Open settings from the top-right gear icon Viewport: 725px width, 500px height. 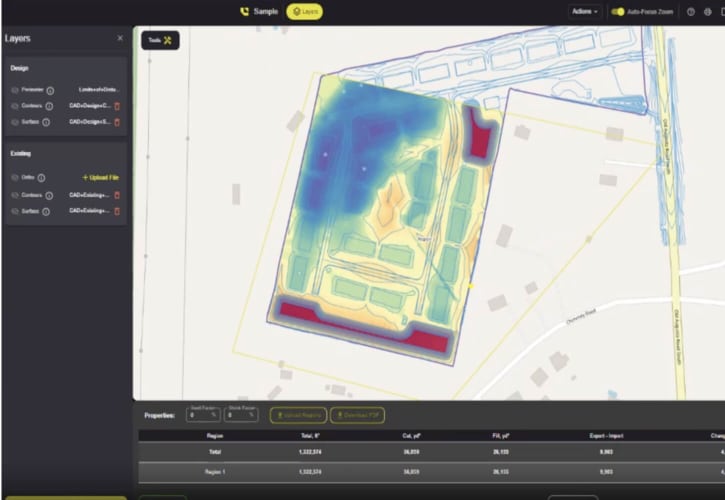708,12
